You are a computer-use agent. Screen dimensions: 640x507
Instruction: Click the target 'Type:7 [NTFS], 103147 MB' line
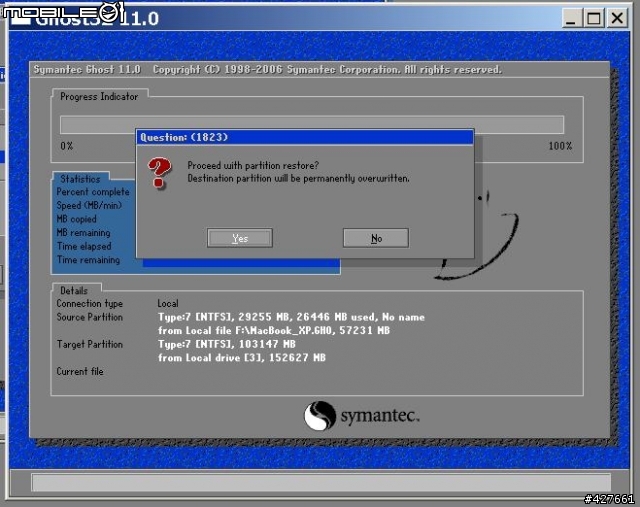[x=227, y=345]
